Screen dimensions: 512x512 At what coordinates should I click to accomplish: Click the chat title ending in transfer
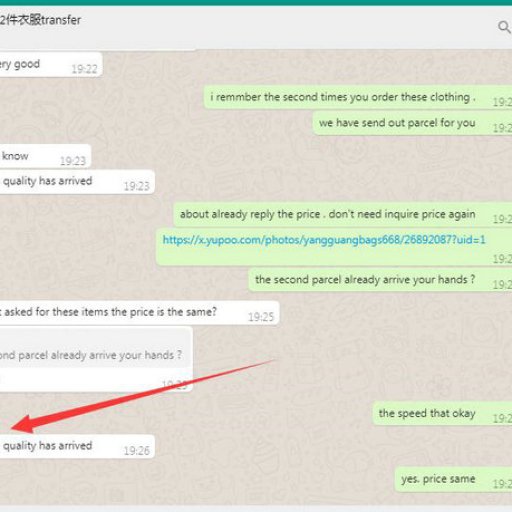pyautogui.click(x=40, y=20)
